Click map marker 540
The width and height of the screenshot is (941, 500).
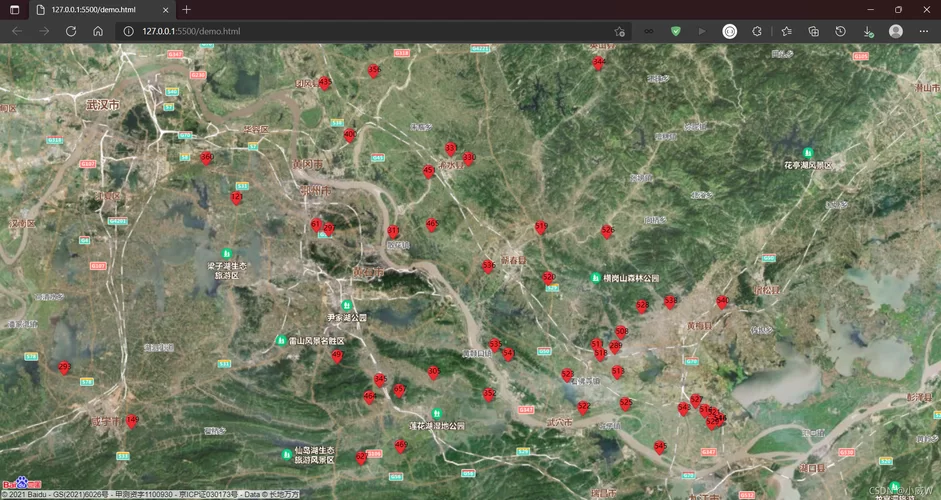[723, 302]
